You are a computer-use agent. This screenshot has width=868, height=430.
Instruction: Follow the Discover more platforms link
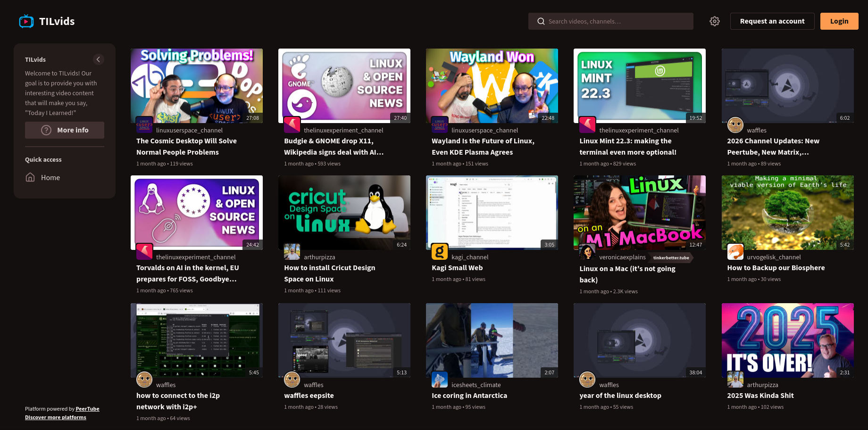[x=56, y=417]
